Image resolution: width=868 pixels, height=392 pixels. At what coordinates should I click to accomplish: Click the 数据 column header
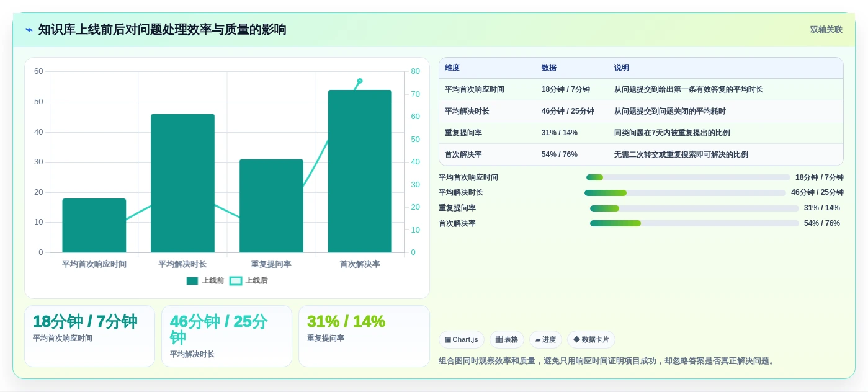[549, 68]
